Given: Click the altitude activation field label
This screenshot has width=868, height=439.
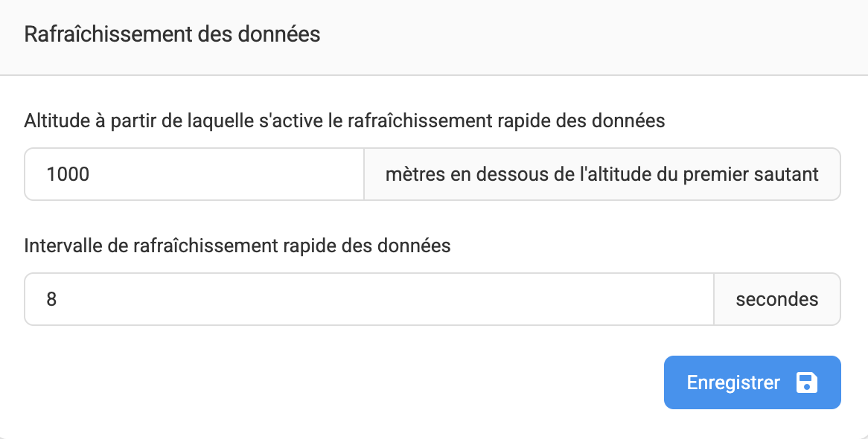Looking at the screenshot, I should tap(344, 121).
